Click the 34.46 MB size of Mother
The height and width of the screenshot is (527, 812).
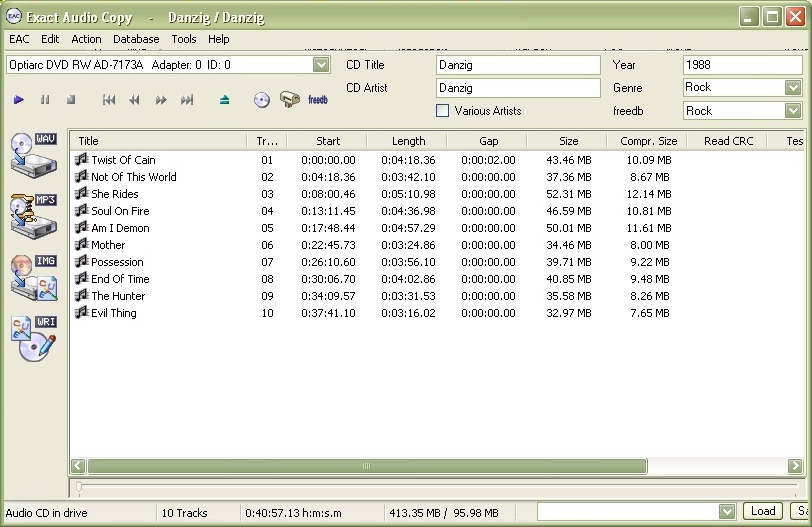point(569,245)
